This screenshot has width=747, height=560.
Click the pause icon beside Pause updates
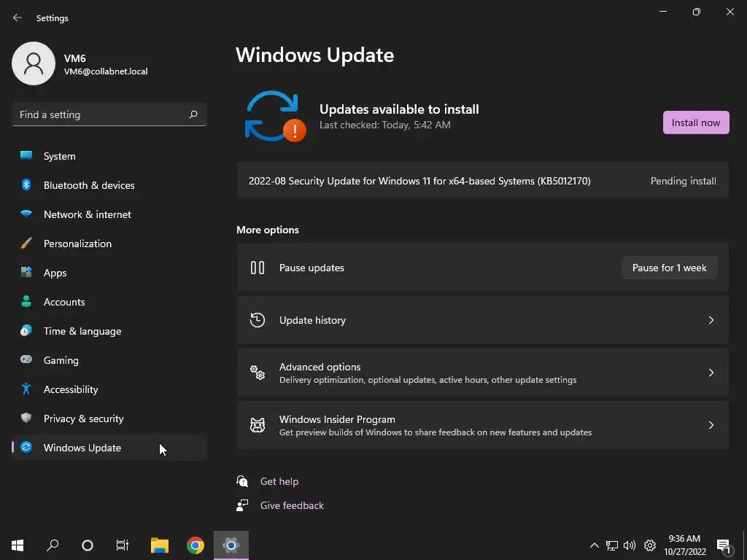(x=258, y=268)
